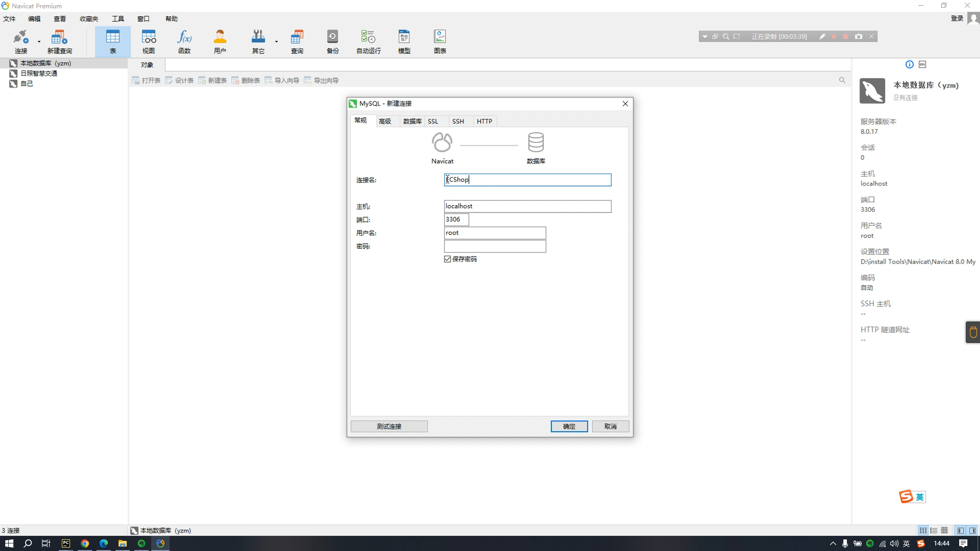Viewport: 980px width, 551px height.
Task: Click the recording toolbar zoom icon
Action: coord(726,37)
